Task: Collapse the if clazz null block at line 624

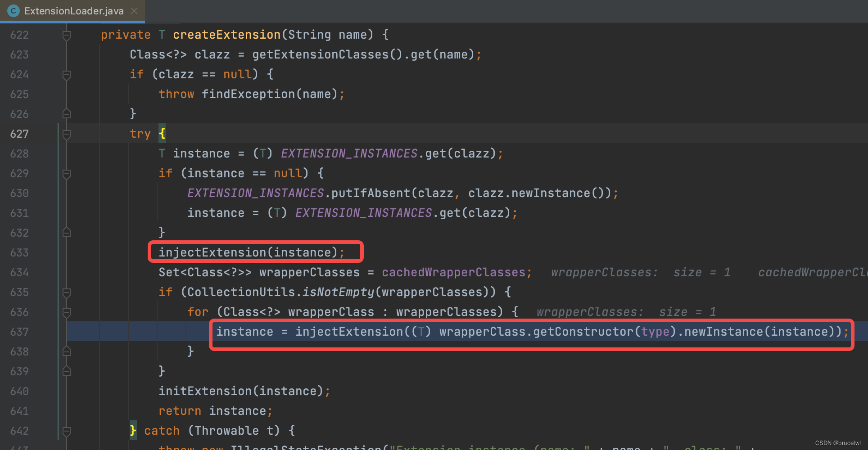Action: coord(67,75)
